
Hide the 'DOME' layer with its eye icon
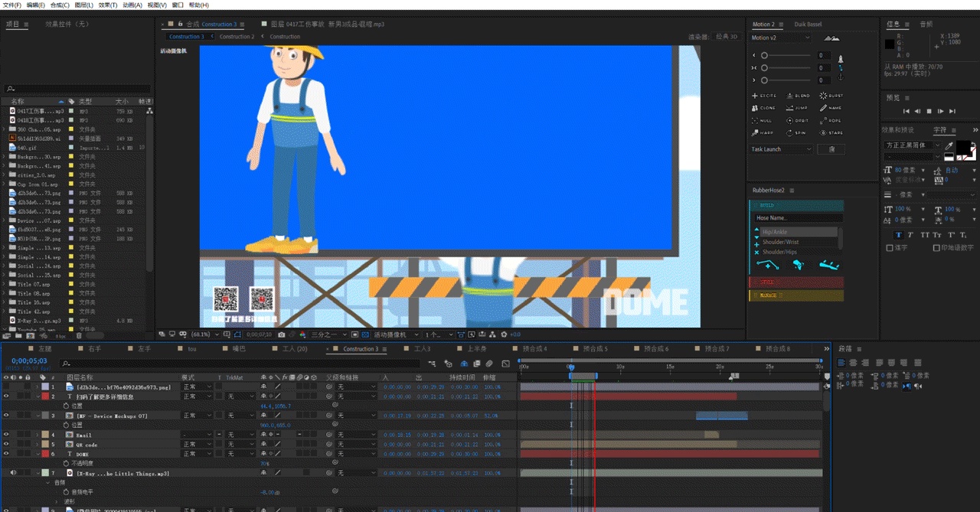(6, 454)
